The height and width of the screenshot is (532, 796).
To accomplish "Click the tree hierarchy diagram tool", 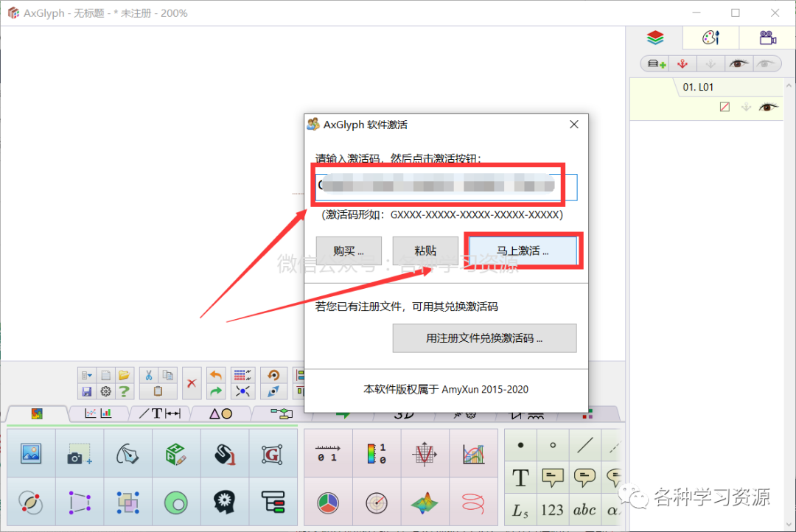I will point(273,503).
